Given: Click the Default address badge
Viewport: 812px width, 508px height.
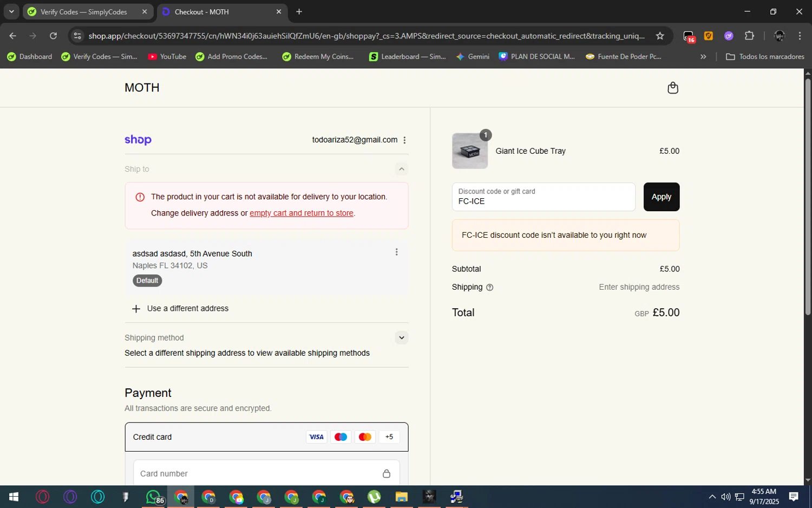Looking at the screenshot, I should [x=147, y=281].
